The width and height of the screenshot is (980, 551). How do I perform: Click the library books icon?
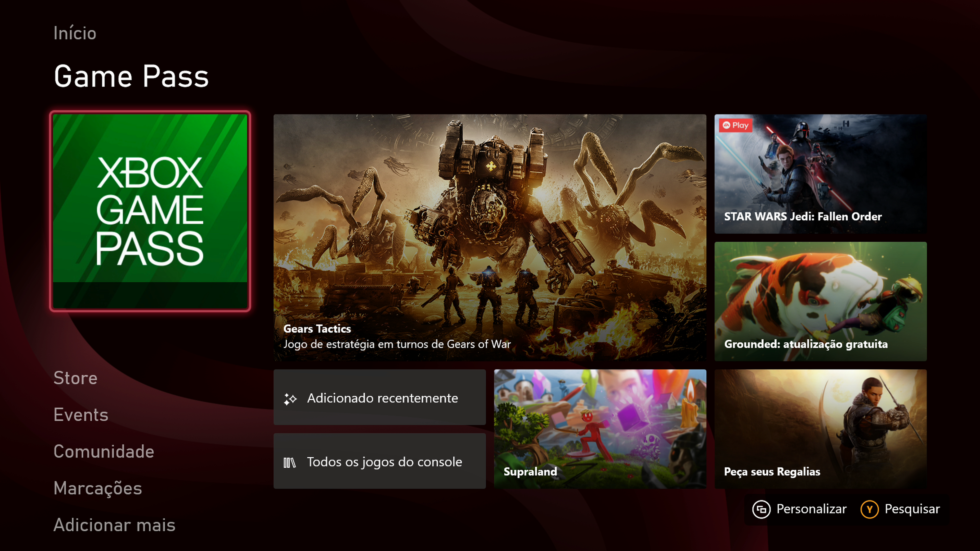pyautogui.click(x=289, y=462)
